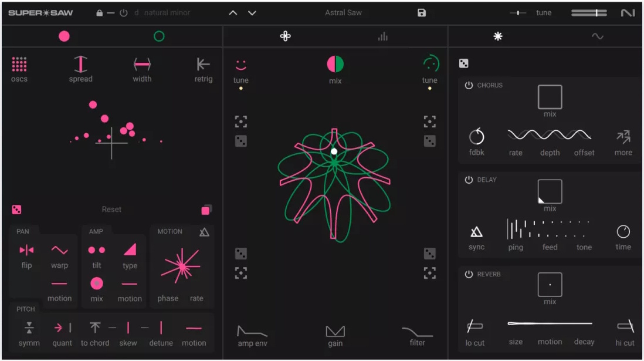Click the retrig icon
The width and height of the screenshot is (644, 361).
204,64
